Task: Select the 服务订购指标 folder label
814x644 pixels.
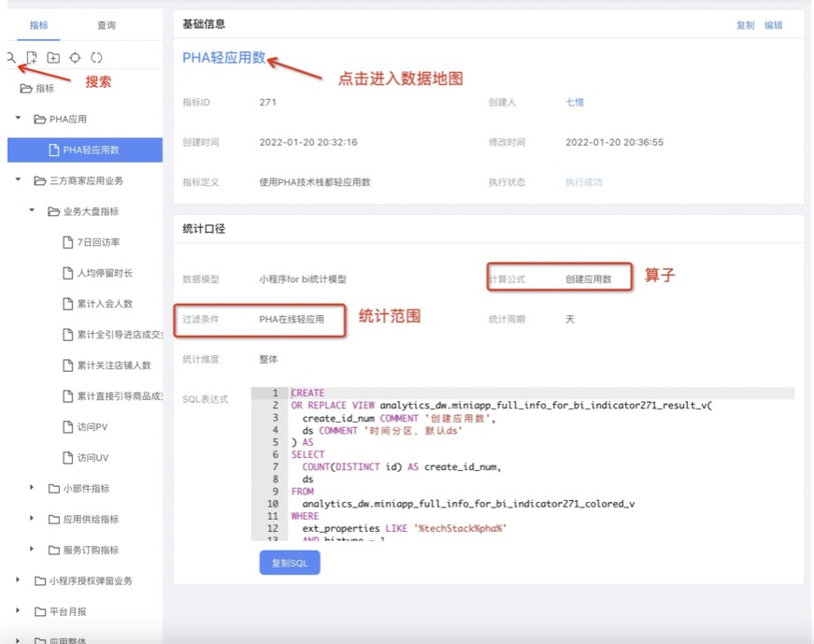Action: coord(91,550)
